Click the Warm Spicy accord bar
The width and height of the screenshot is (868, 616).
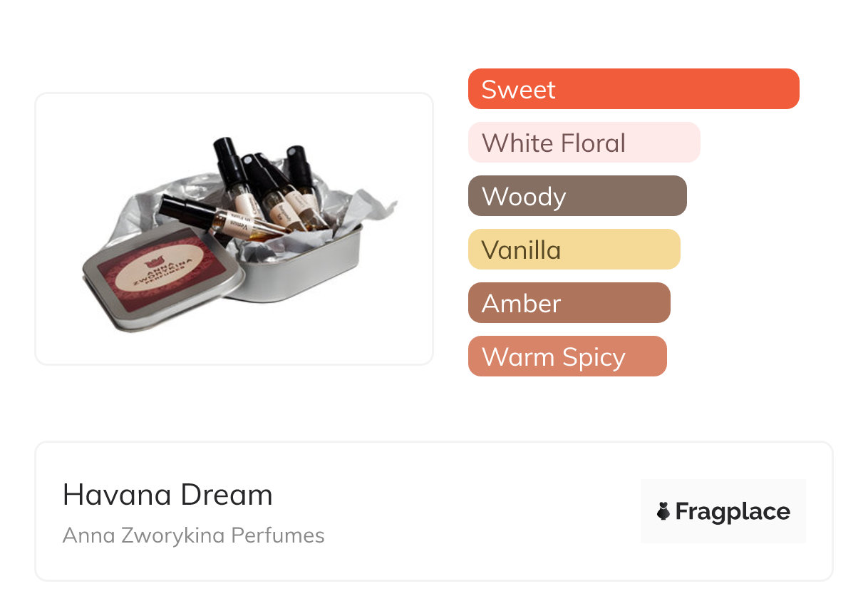[x=567, y=356]
